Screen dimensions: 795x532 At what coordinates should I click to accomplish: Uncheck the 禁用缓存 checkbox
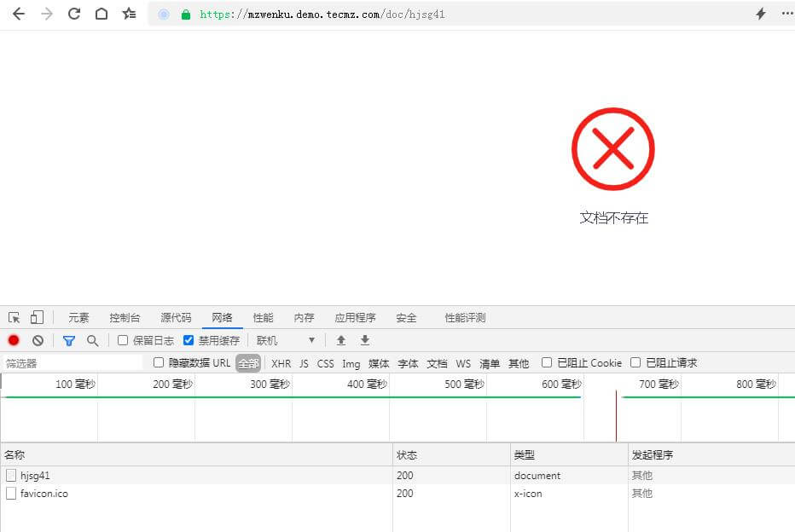pyautogui.click(x=189, y=340)
